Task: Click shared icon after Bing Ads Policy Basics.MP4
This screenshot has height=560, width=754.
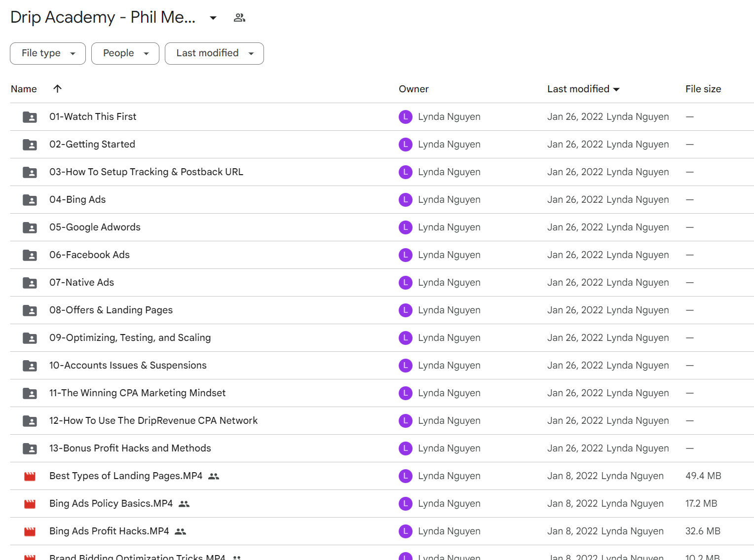Action: (x=184, y=504)
